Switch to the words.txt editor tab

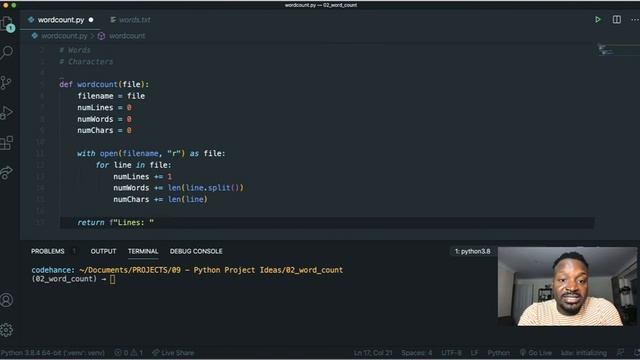[131, 20]
